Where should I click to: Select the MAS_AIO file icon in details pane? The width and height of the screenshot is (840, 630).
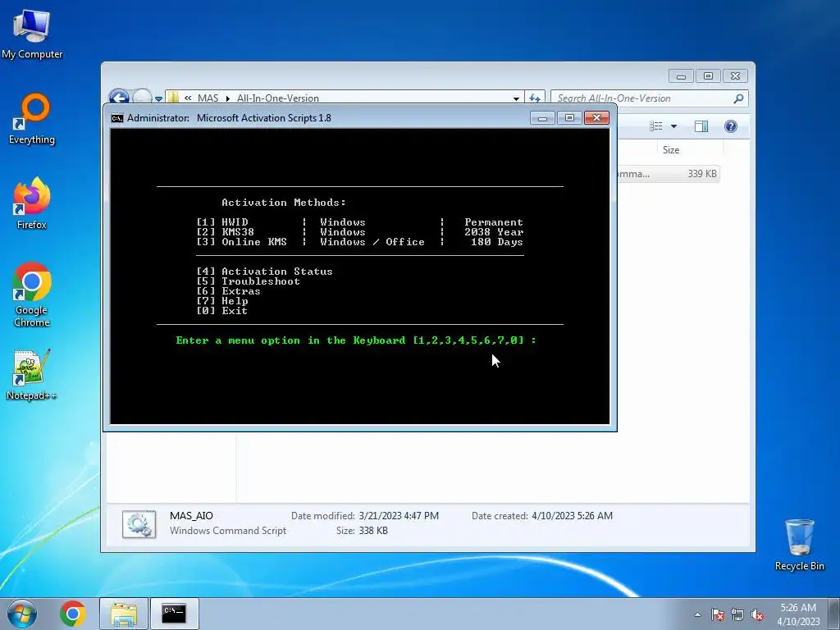point(139,524)
